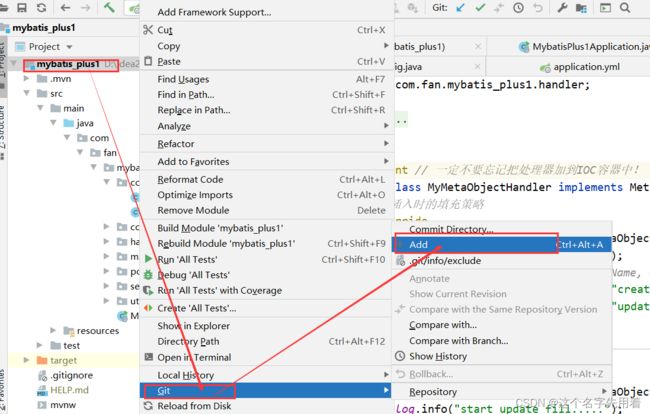Screen dimensions: 650x414
Task: Choose Directory Path menu item
Action: pos(267,341)
